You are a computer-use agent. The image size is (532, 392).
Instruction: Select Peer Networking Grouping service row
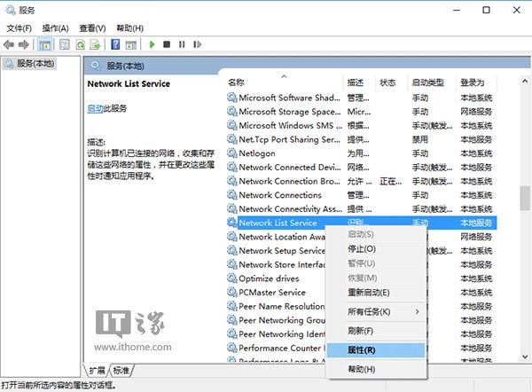276,320
